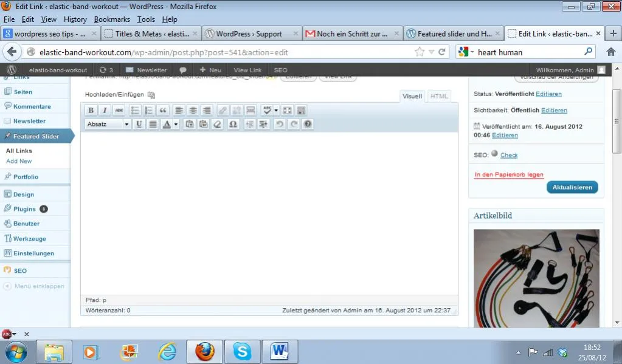The width and height of the screenshot is (622, 364).
Task: Insert a blockquote
Action: coord(162,110)
